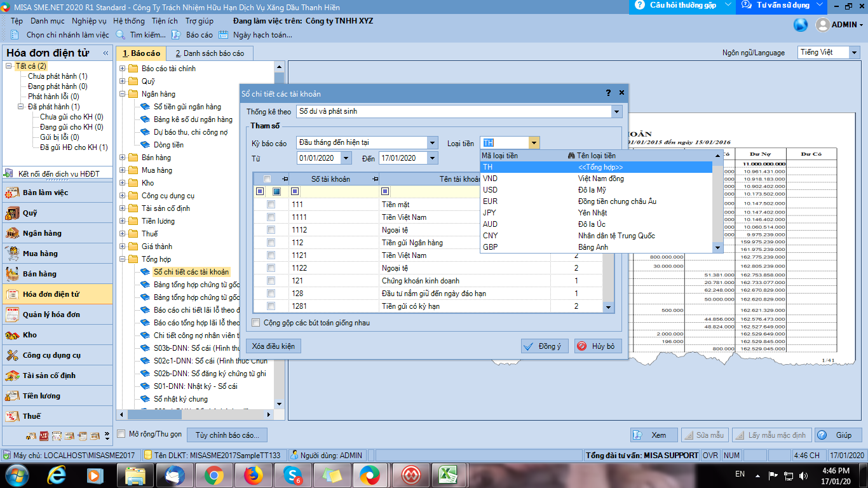Open Sổ tiền gửi ngân hàng report
Viewport: 868px width, 488px height.
click(x=187, y=107)
